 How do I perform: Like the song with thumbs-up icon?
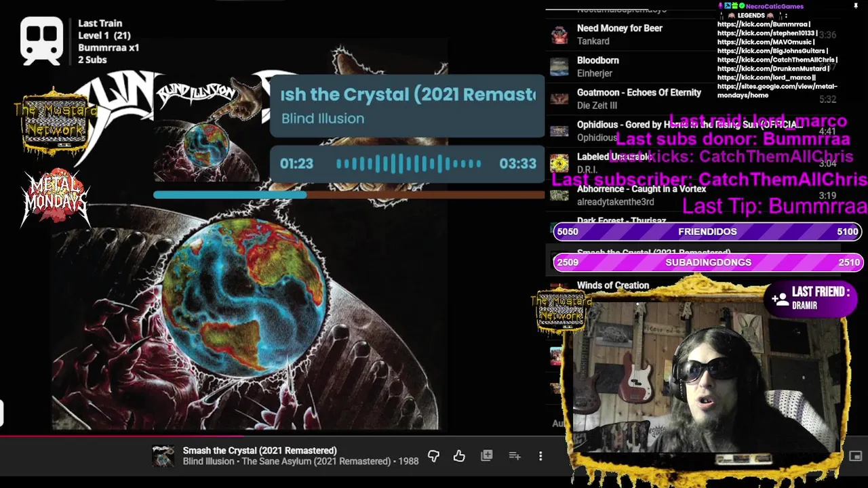pyautogui.click(x=459, y=456)
